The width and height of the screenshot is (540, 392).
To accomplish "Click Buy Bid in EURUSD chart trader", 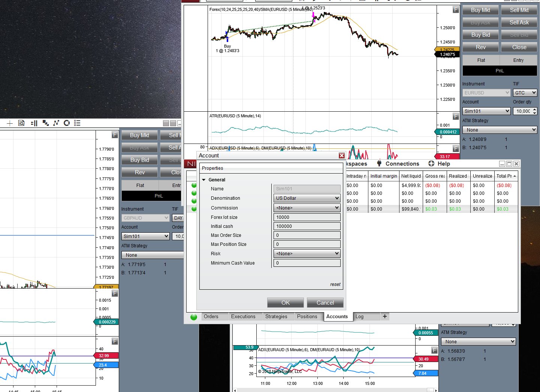I will click(480, 35).
